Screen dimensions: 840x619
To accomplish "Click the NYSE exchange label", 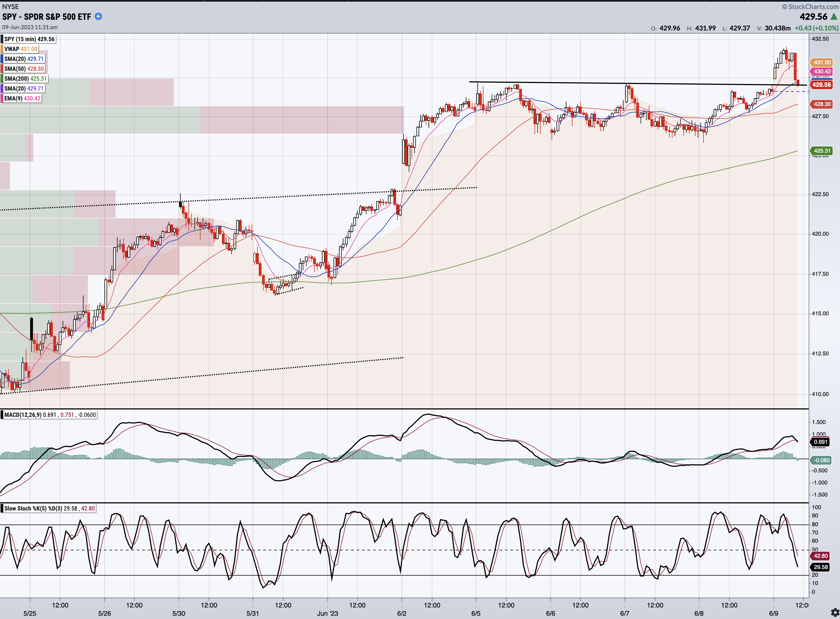I will (x=10, y=6).
